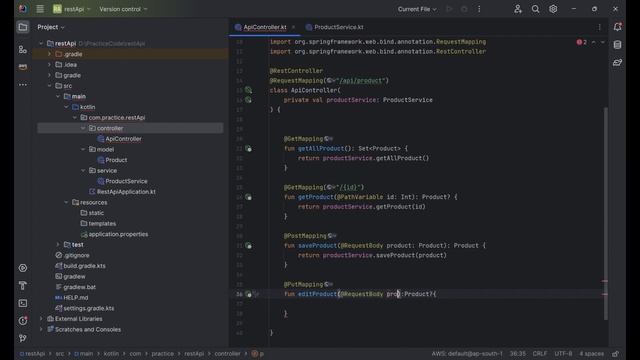Click the Debug button in toolbar
This screenshot has height=360, width=640.
[464, 9]
